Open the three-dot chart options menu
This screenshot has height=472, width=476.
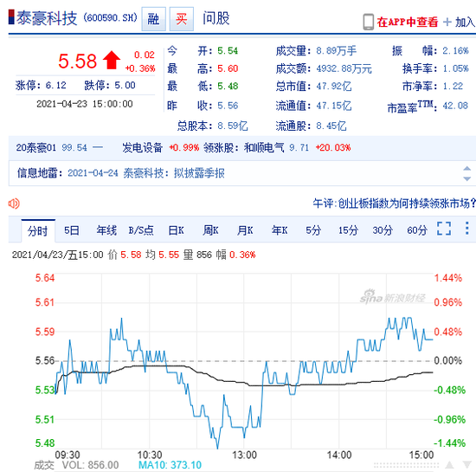point(466,229)
